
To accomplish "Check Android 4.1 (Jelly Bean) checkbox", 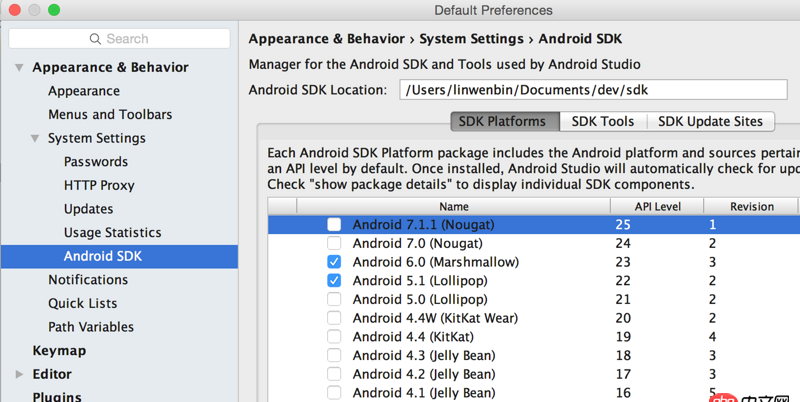I will click(x=334, y=393).
